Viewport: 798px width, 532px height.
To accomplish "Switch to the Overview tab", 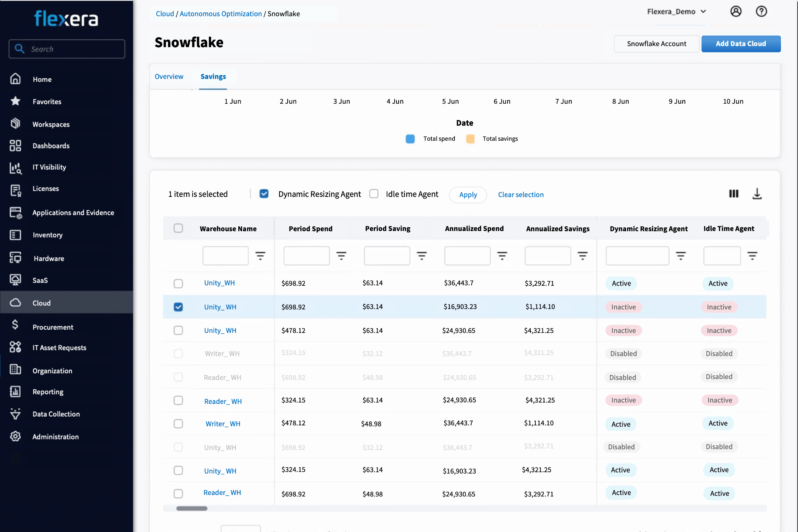I will (169, 77).
